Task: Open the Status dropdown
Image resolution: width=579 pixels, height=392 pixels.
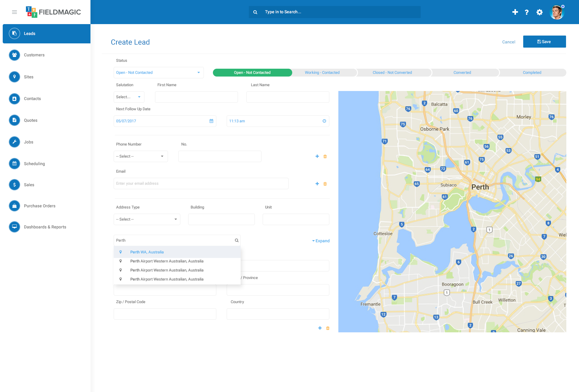Action: 159,73
